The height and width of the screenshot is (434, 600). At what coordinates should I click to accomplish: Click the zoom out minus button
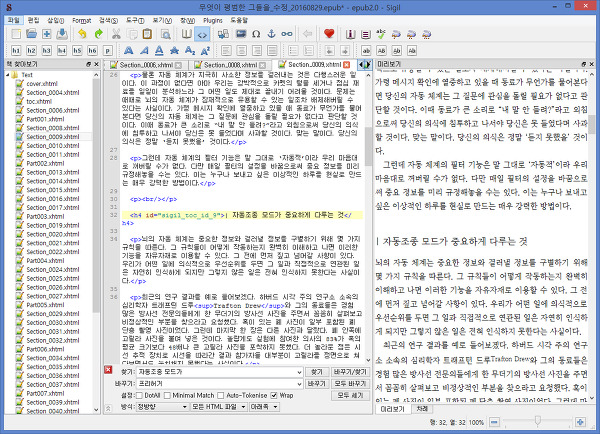coord(494,422)
